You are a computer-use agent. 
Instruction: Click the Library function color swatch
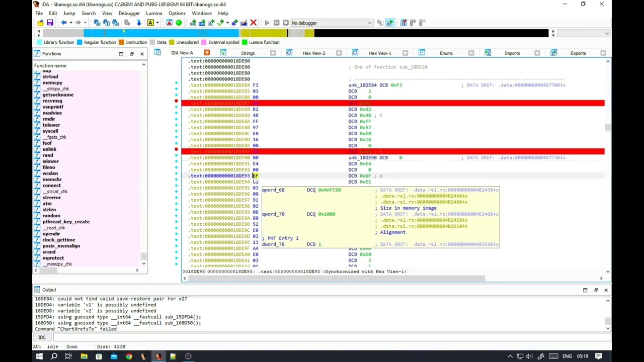[x=39, y=42]
